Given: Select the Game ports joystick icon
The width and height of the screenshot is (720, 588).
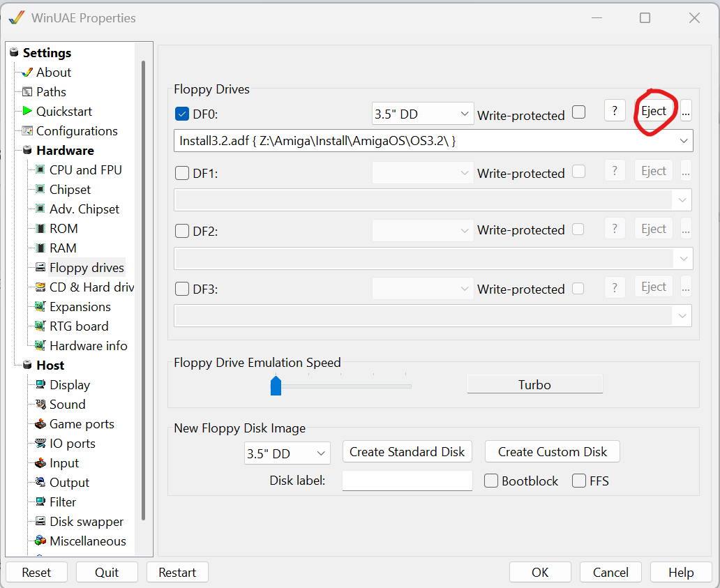Looking at the screenshot, I should tap(40, 424).
